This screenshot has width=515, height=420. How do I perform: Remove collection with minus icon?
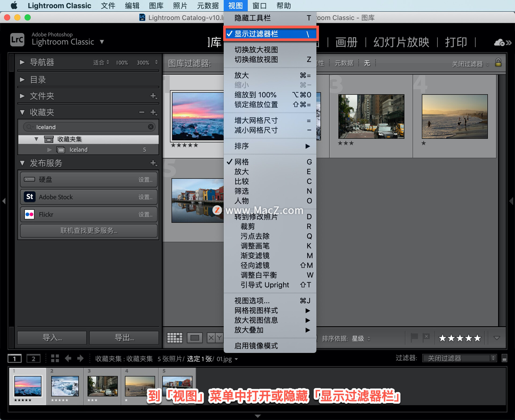(142, 112)
